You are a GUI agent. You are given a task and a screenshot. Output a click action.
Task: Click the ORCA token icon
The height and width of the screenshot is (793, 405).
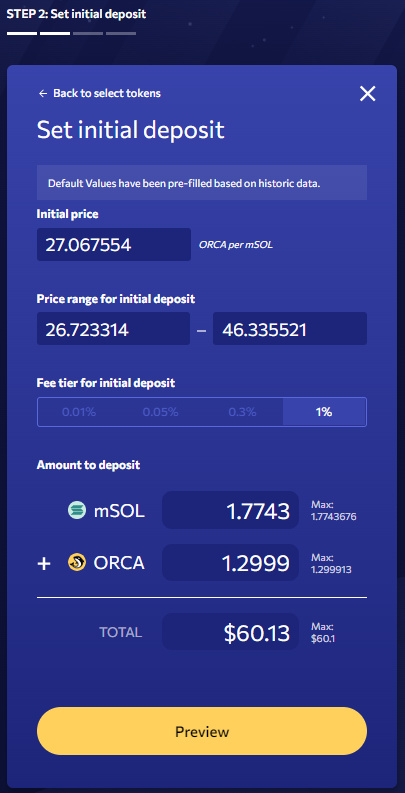pyautogui.click(x=77, y=562)
